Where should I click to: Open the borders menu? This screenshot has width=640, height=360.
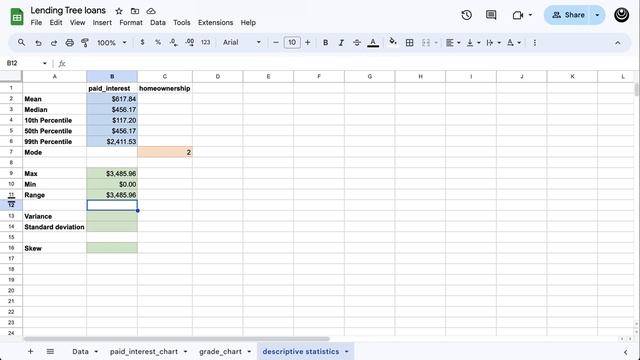point(409,42)
